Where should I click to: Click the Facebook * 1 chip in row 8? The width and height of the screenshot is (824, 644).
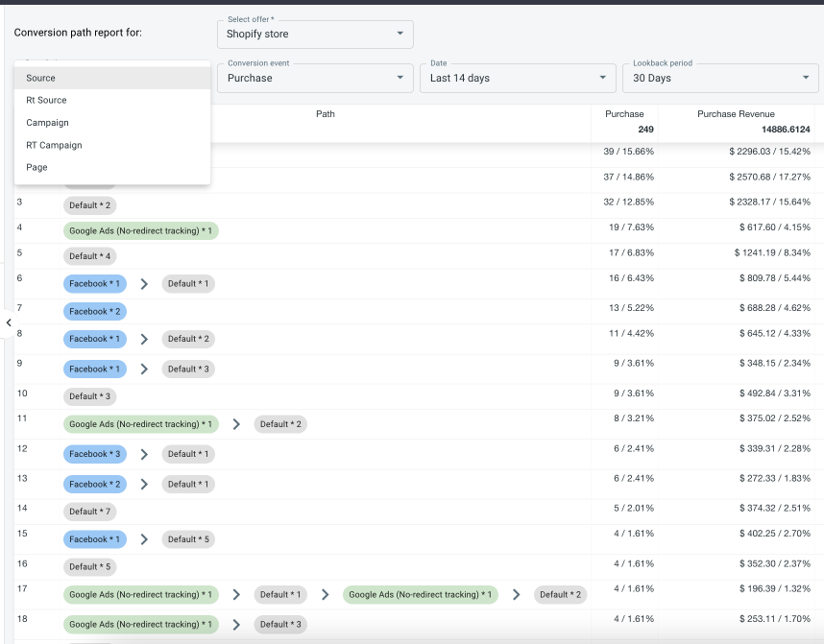[x=94, y=339]
